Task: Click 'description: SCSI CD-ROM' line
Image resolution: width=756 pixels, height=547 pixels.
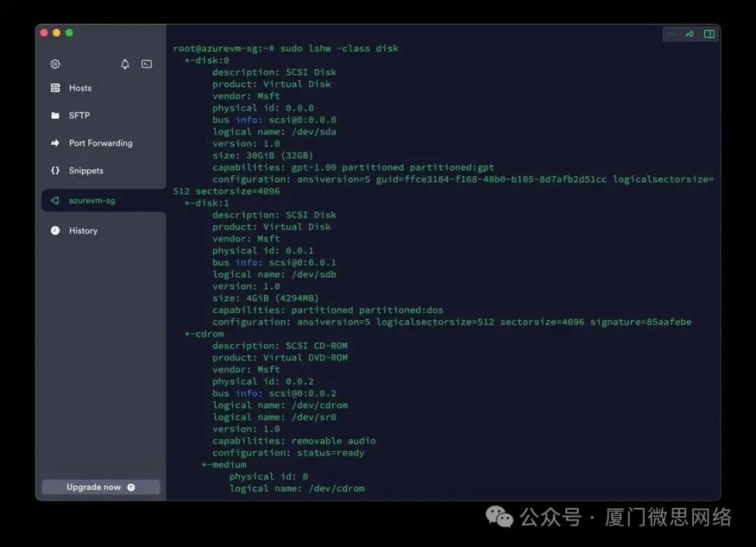Action: 280,346
